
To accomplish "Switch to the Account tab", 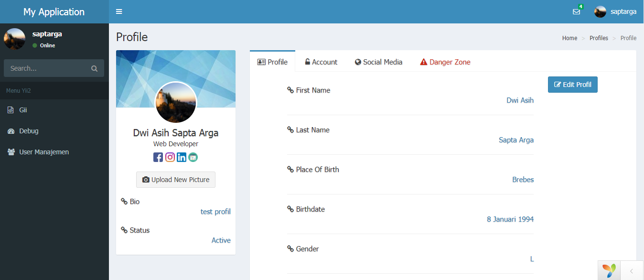I will coord(321,62).
